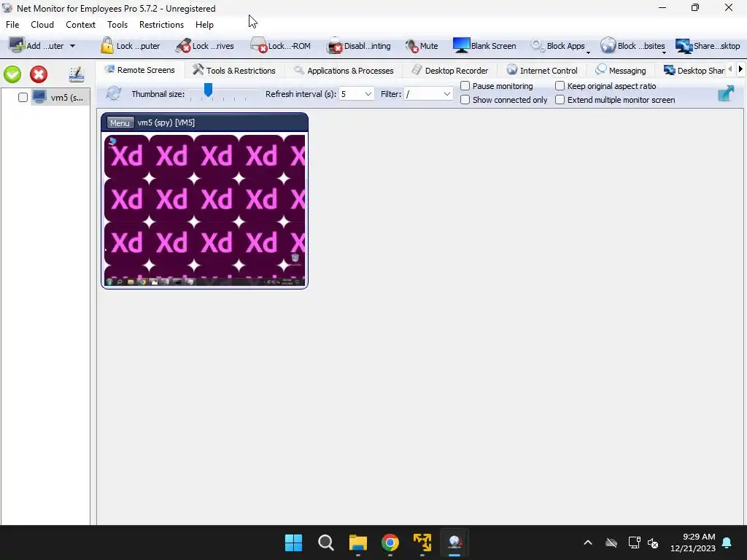The width and height of the screenshot is (747, 560).
Task: Open the File menu
Action: (12, 25)
